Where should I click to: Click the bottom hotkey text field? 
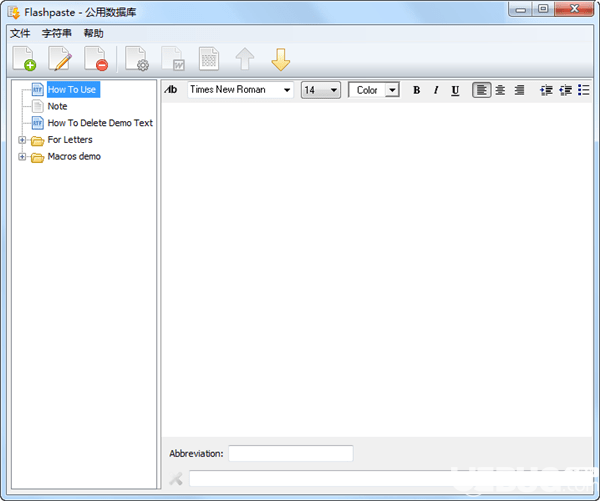point(390,478)
